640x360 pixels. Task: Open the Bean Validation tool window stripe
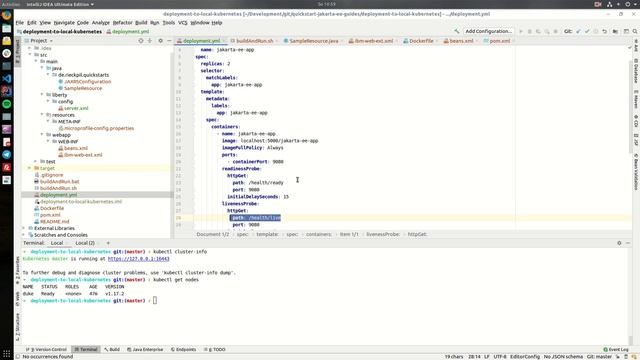point(636,172)
